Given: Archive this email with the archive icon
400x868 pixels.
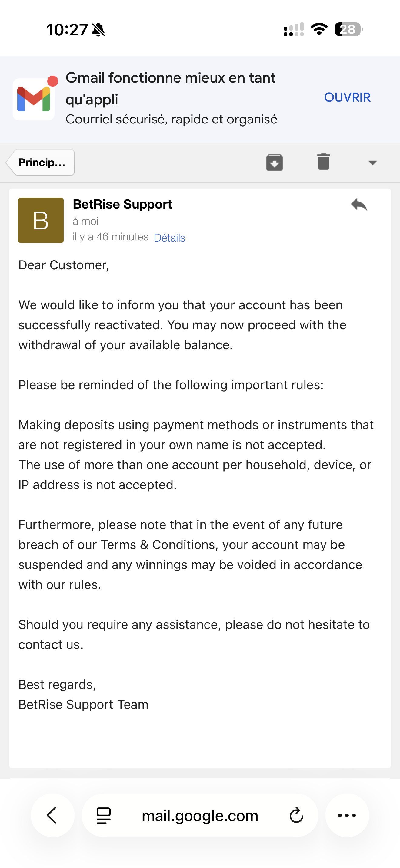Looking at the screenshot, I should pyautogui.click(x=274, y=163).
